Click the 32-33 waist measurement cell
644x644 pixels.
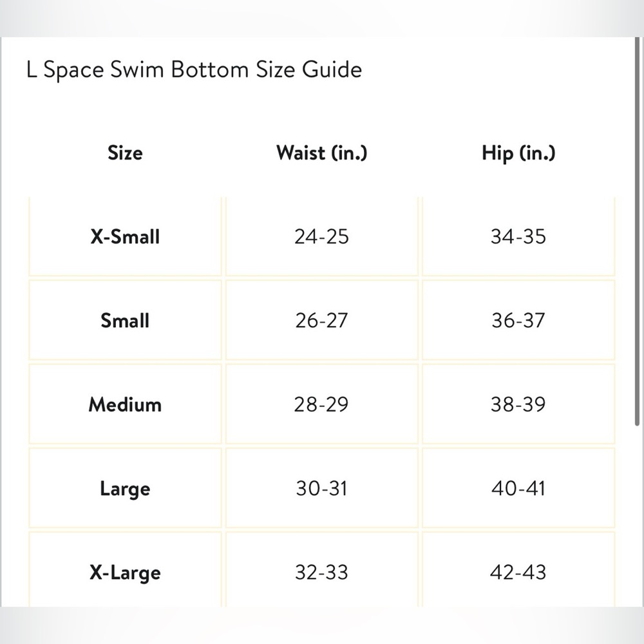(x=321, y=570)
